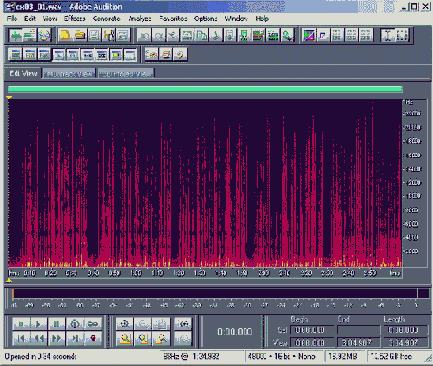
Task: Open the Help menu
Action: click(262, 18)
